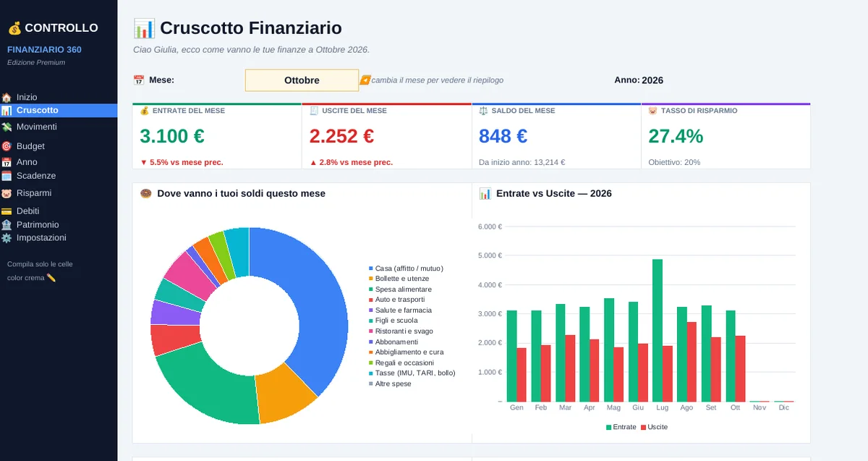Viewport: 868px width, 461px height.
Task: Open the Inizio page in the sidebar
Action: [27, 97]
